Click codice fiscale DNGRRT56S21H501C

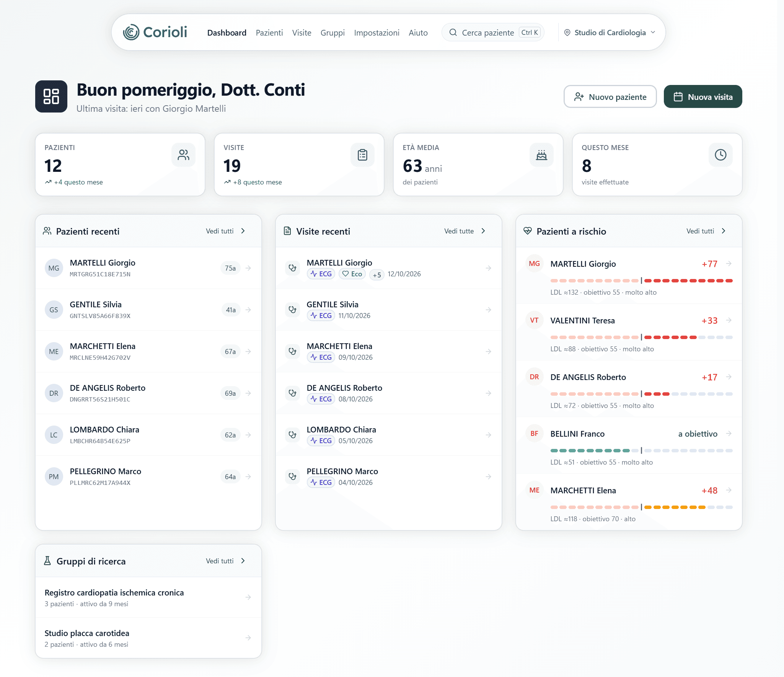[x=100, y=399]
